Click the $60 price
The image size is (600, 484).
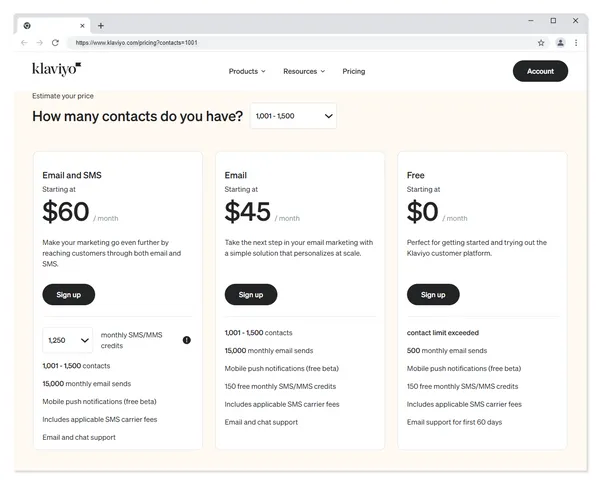pyautogui.click(x=66, y=211)
